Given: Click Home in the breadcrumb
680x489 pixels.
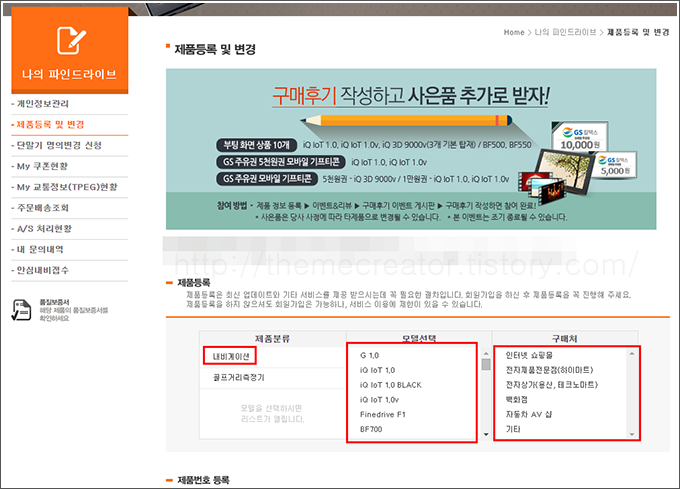Looking at the screenshot, I should coord(514,33).
